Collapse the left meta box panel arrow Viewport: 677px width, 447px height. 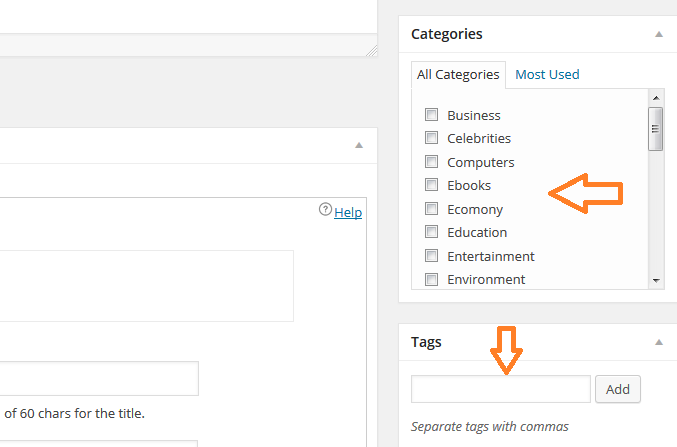(359, 145)
